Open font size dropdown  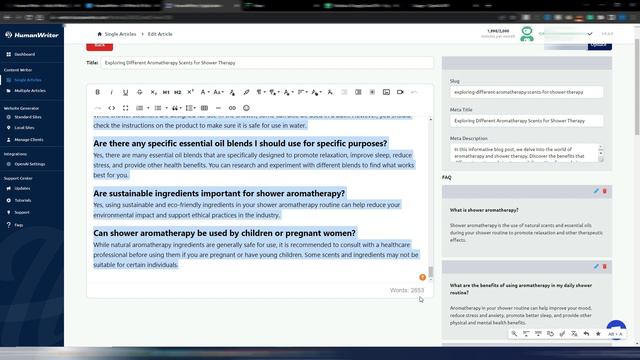click(218, 92)
